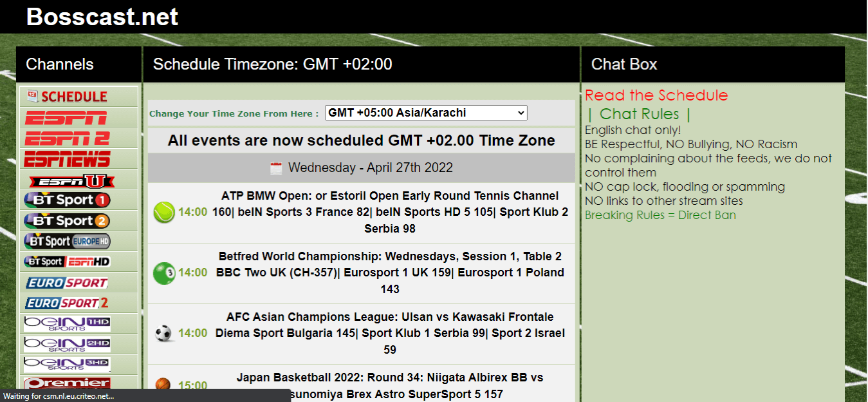Open the ESPN 2 channel
The image size is (868, 402).
click(x=67, y=139)
